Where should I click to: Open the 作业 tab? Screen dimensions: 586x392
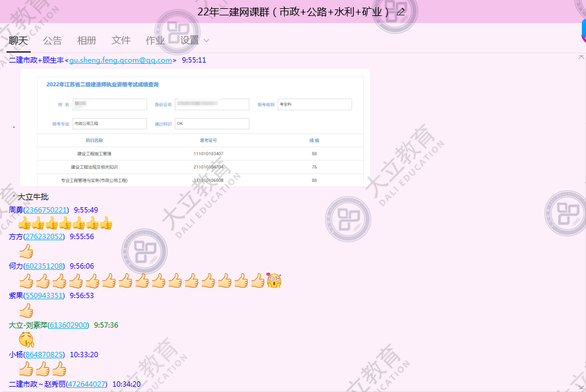click(x=155, y=40)
